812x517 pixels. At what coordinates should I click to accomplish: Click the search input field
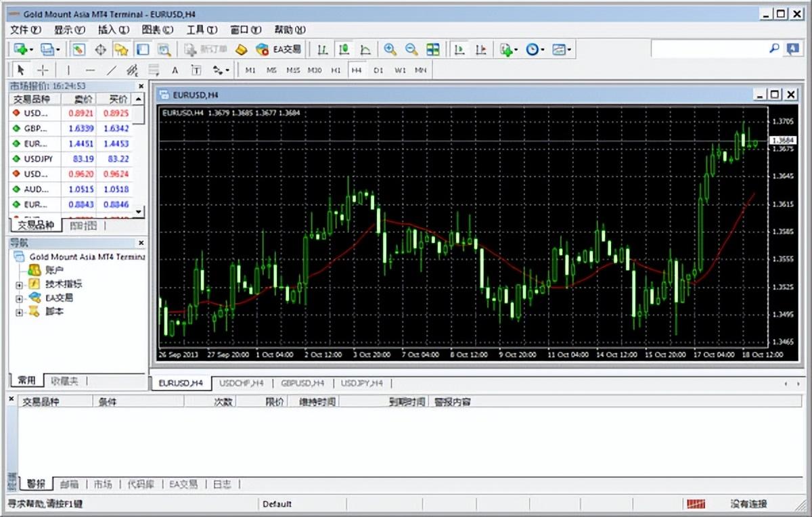pyautogui.click(x=708, y=49)
